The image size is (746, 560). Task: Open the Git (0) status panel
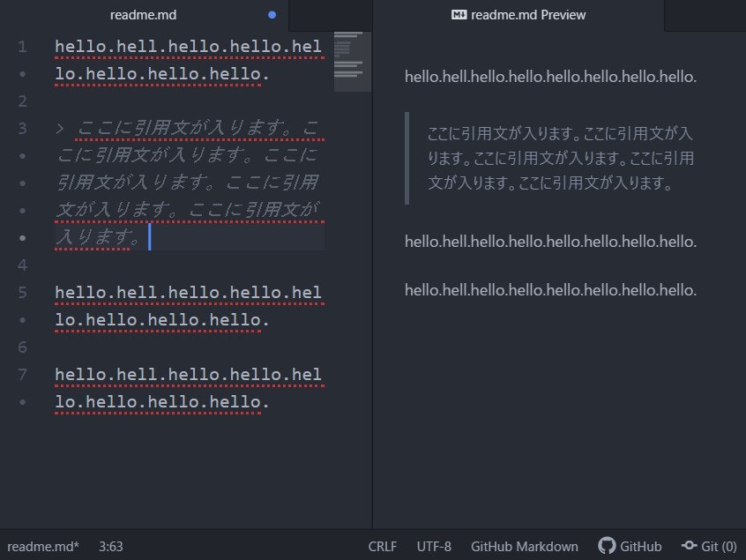pos(709,546)
